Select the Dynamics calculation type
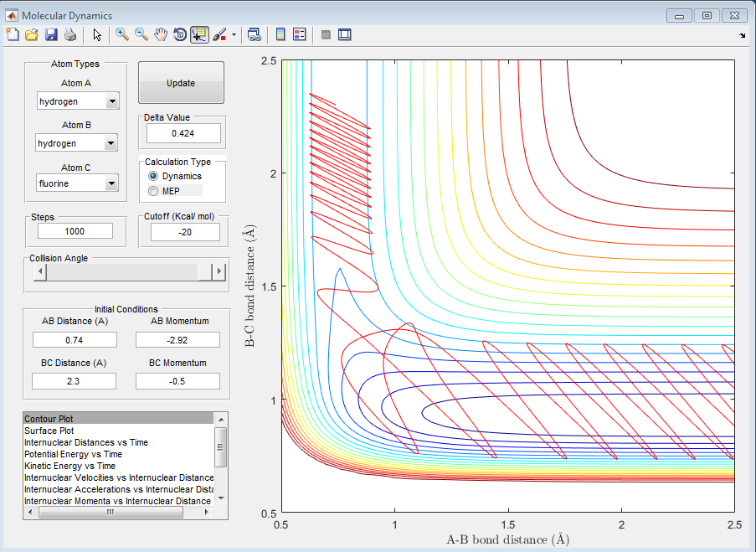756x552 pixels. 153,176
